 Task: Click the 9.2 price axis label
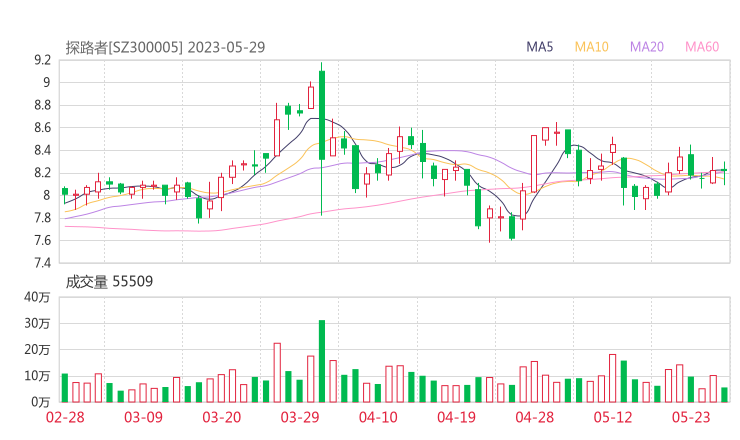42,60
